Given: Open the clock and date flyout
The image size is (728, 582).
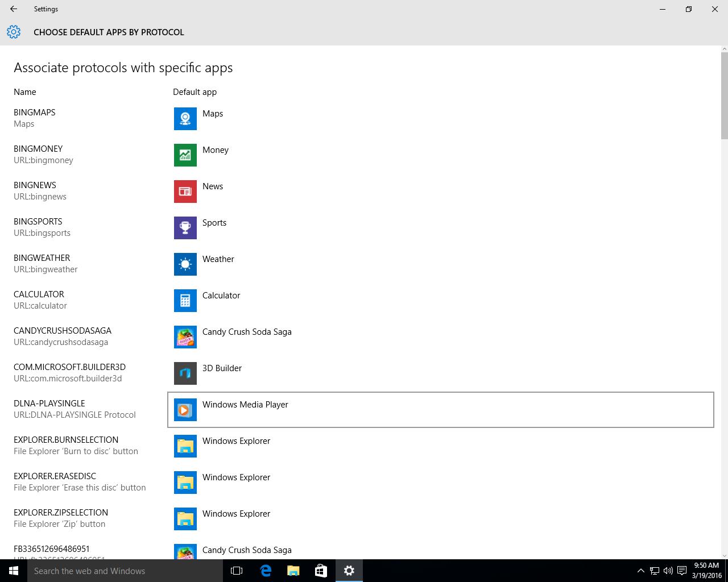Looking at the screenshot, I should (x=707, y=571).
